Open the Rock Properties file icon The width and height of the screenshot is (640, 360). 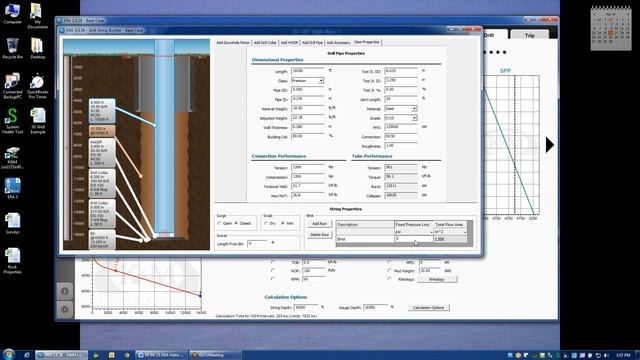click(12, 260)
